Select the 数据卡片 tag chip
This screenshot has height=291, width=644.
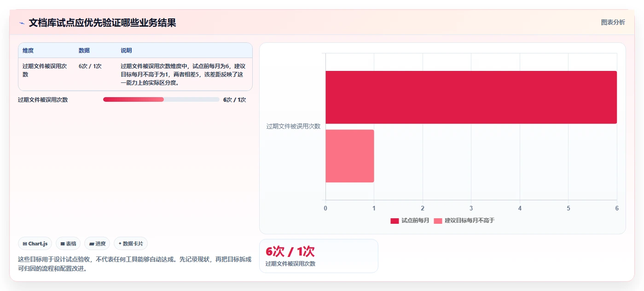point(131,244)
